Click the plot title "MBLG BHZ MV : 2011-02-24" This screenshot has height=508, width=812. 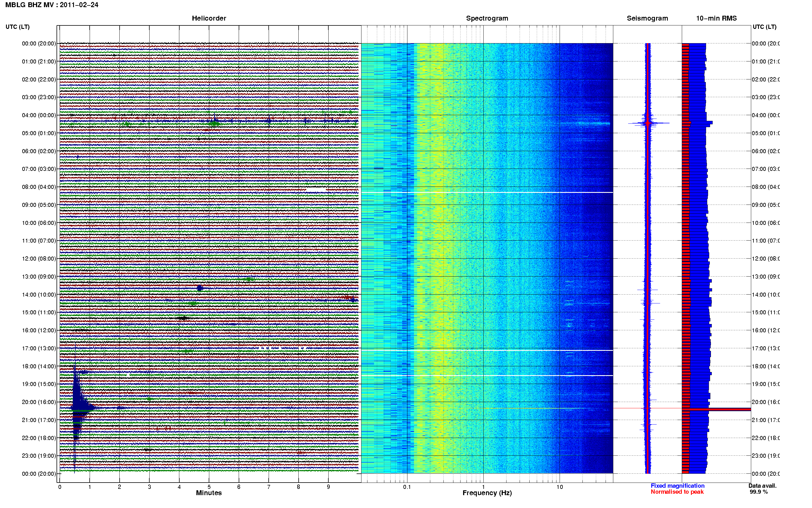52,5
